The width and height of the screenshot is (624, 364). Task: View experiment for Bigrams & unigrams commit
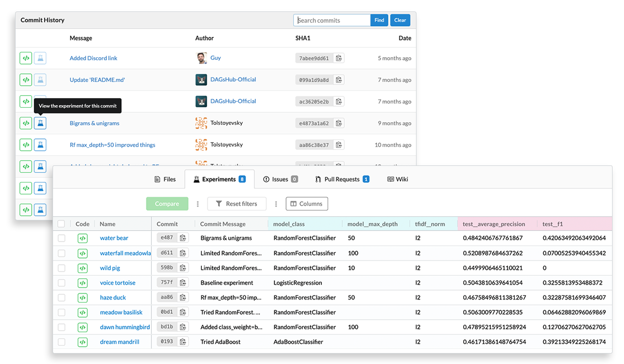[x=40, y=123]
